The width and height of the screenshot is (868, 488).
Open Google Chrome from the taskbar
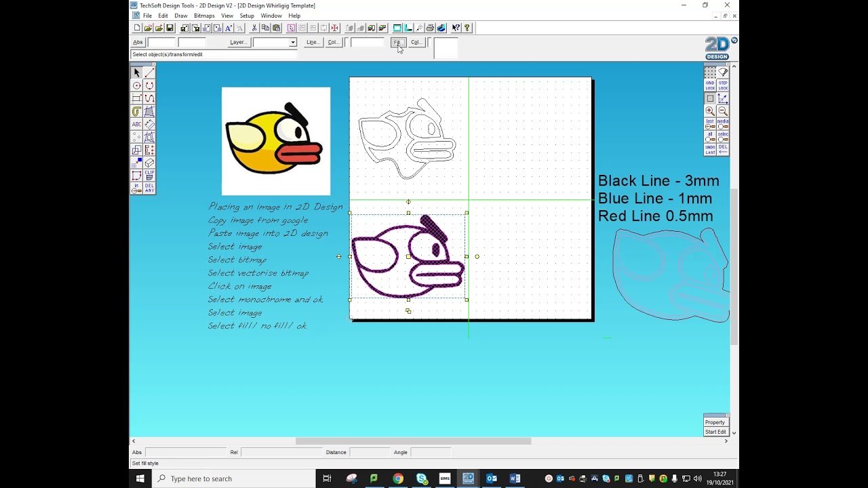click(397, 479)
